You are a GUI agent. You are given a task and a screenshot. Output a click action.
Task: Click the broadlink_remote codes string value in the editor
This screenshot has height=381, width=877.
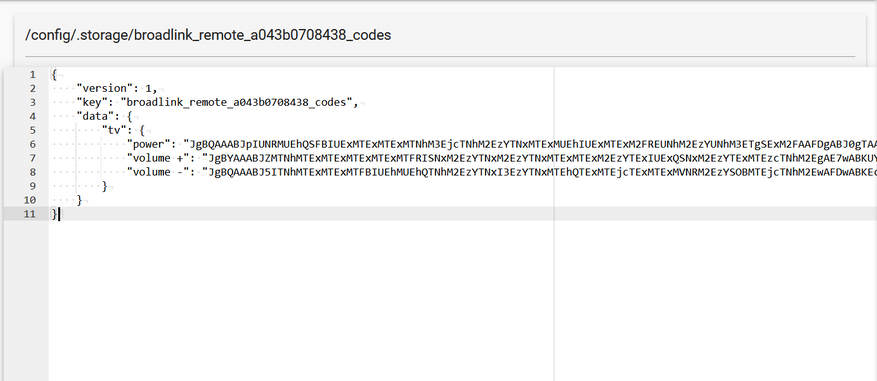click(239, 102)
